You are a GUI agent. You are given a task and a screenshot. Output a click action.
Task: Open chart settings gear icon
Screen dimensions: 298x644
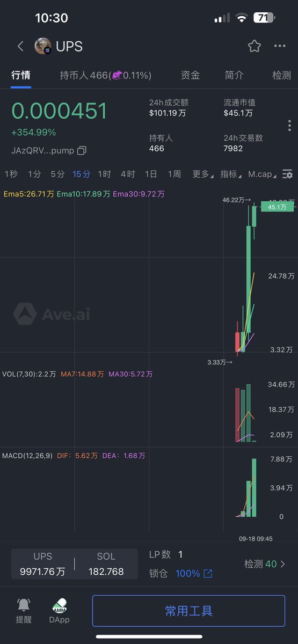pyautogui.click(x=288, y=174)
